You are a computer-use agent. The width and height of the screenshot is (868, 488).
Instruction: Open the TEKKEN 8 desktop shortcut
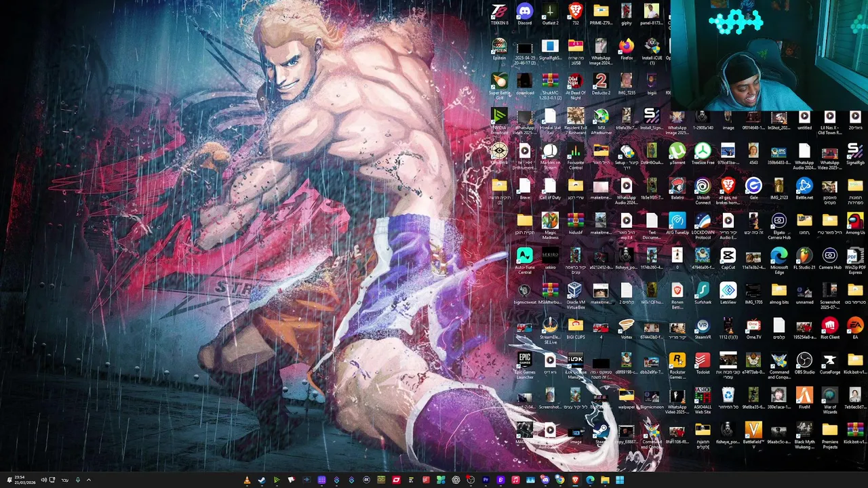point(499,14)
